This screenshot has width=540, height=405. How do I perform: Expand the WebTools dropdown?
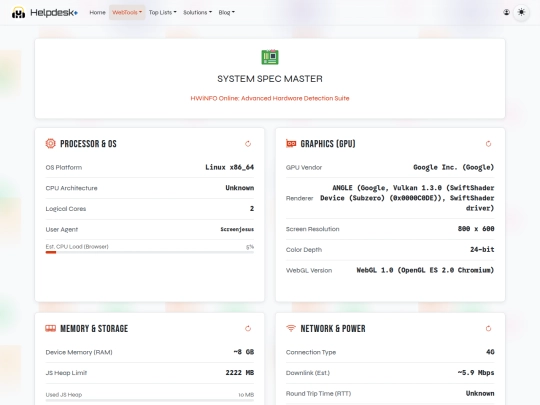pyautogui.click(x=127, y=12)
